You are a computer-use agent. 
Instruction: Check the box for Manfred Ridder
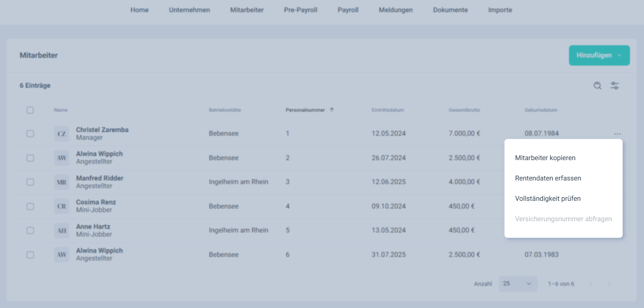tap(30, 182)
